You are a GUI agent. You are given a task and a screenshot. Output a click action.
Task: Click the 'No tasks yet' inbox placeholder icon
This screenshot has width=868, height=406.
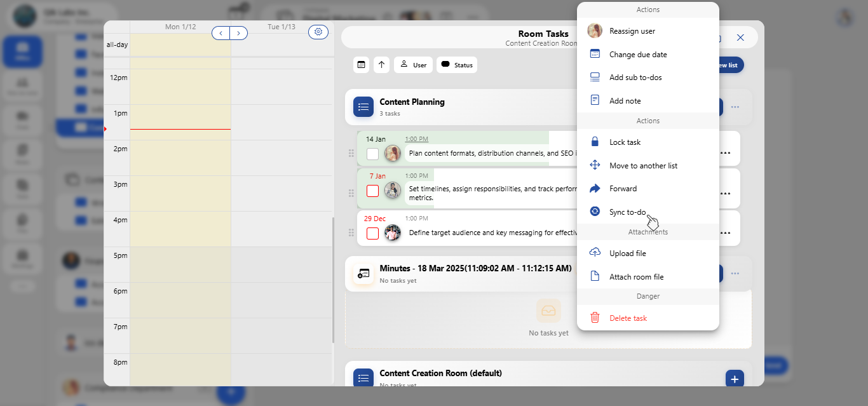click(x=548, y=311)
